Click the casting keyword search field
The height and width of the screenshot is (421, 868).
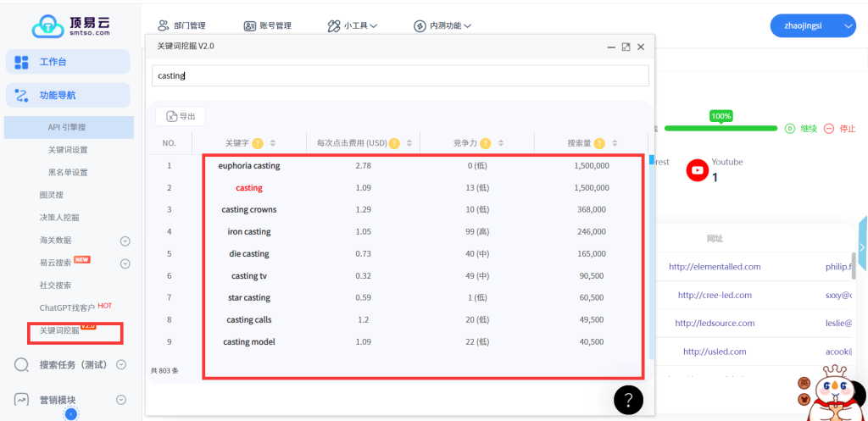400,75
